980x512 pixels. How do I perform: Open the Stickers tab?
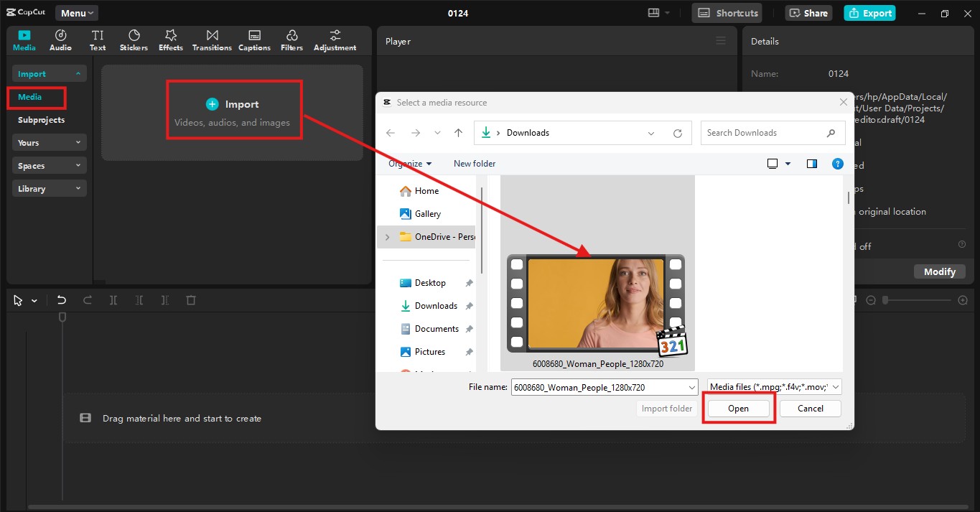pos(134,40)
